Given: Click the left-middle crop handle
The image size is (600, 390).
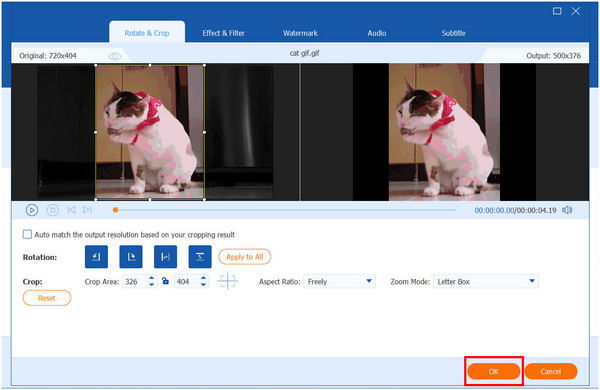Looking at the screenshot, I should (x=96, y=132).
